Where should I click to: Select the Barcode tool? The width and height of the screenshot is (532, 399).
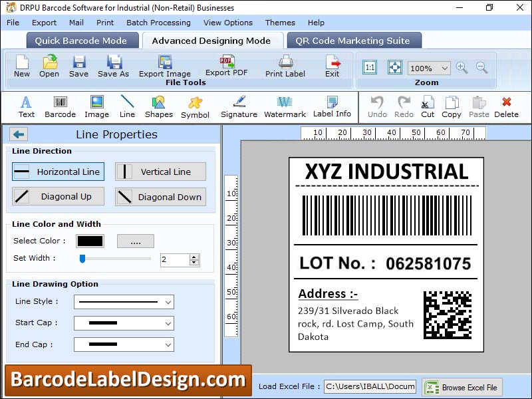click(59, 106)
